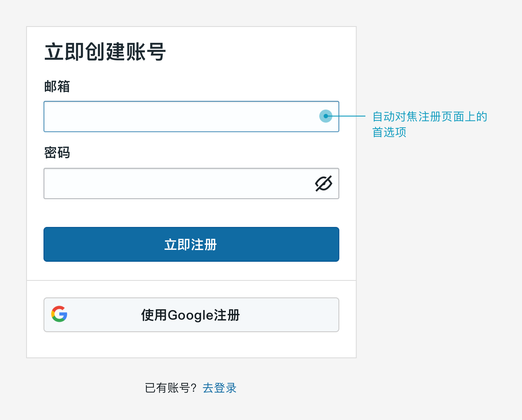Click inside the 密码 input field
This screenshot has width=522, height=420.
coord(169,183)
